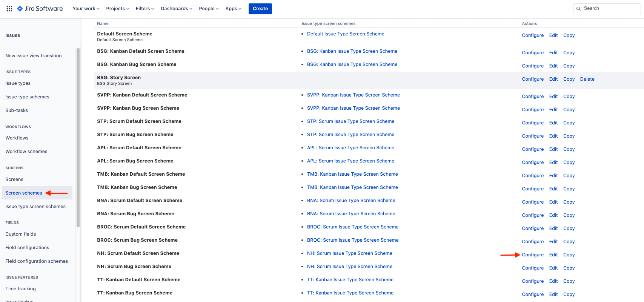Expand the Apps menu
Viewport: 644px width, 302px height.
point(234,9)
